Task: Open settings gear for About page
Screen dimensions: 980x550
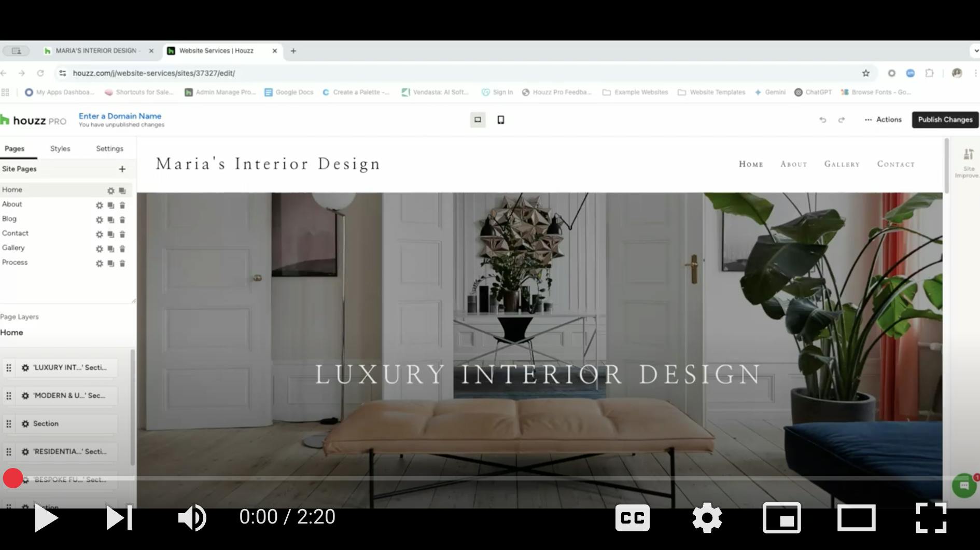Action: [x=99, y=205]
